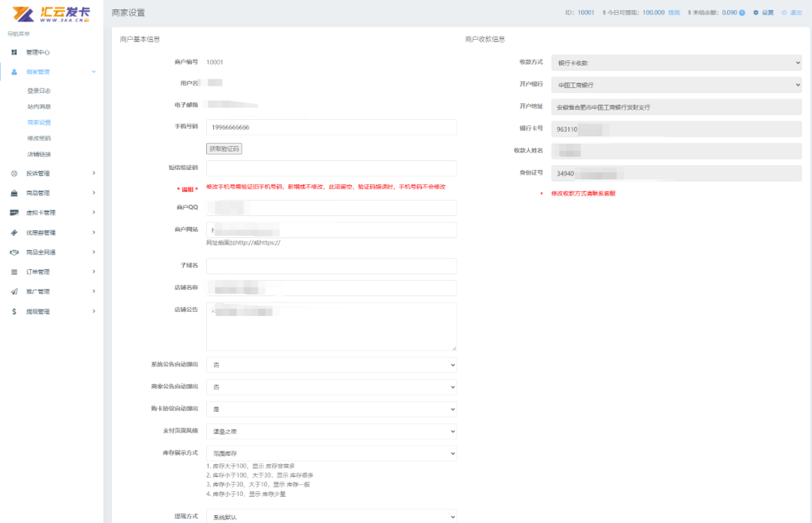Select the 投诉管理 complaints management icon
The image size is (812, 523).
(13, 172)
